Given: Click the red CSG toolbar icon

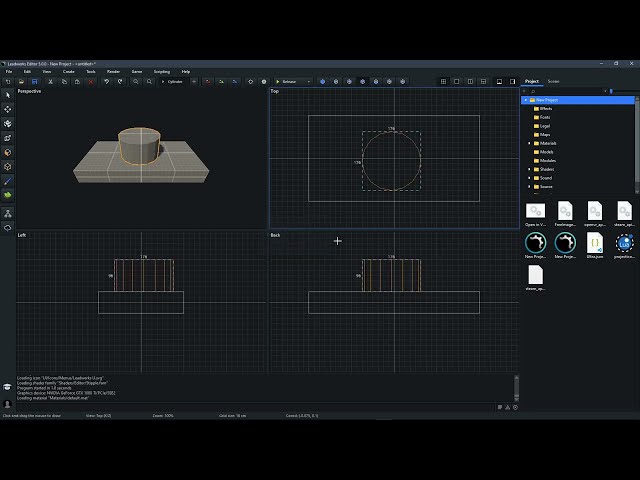Looking at the screenshot, I should [x=208, y=82].
